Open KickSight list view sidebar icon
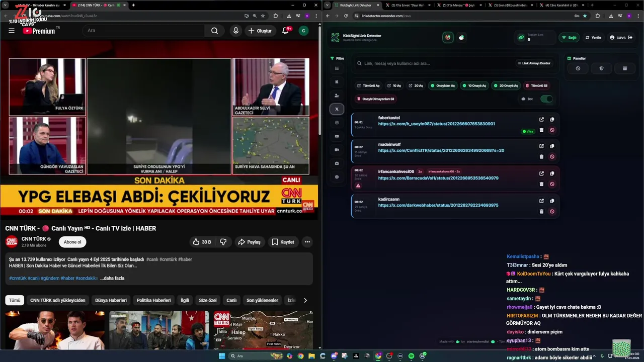Screen dimensions: 644x362 (337, 68)
